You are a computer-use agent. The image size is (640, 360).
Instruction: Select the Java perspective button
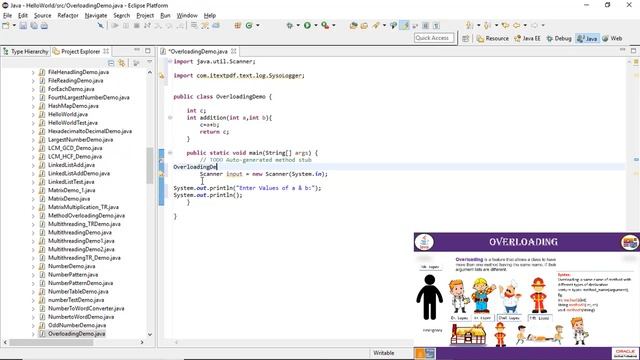coord(587,38)
